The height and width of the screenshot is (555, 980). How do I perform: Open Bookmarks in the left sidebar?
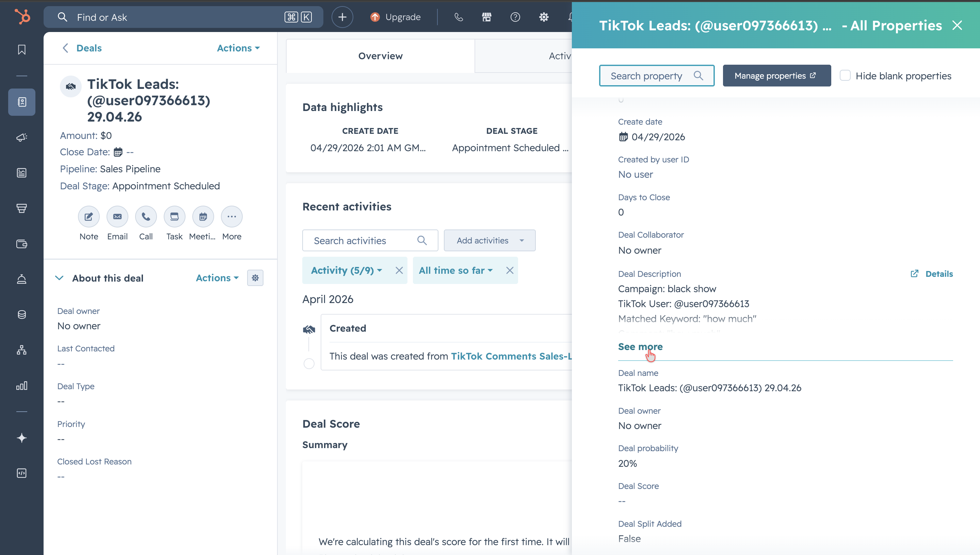(x=22, y=50)
